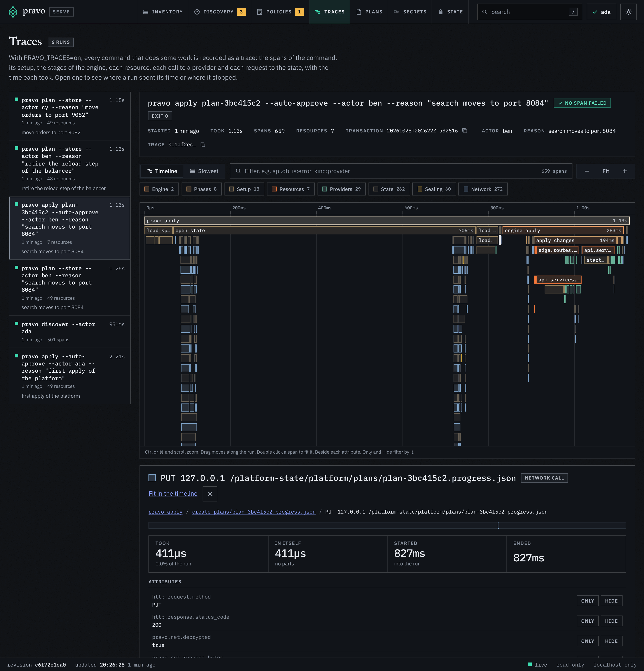644x671 pixels.
Task: Close the span detail panel with the X
Action: click(x=210, y=494)
